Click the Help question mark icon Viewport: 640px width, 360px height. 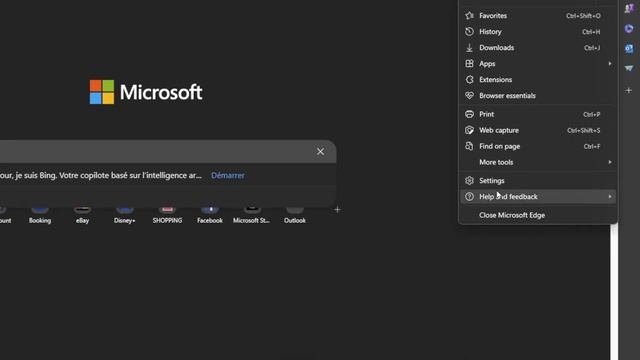click(x=469, y=197)
